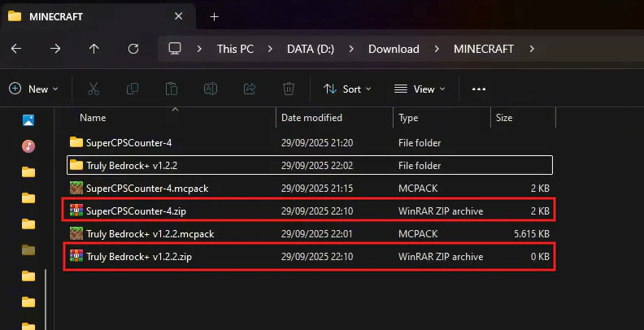Click the Truly Bedrock+ v1.2.2.zip WinRAR icon
644x330 pixels.
pos(76,256)
